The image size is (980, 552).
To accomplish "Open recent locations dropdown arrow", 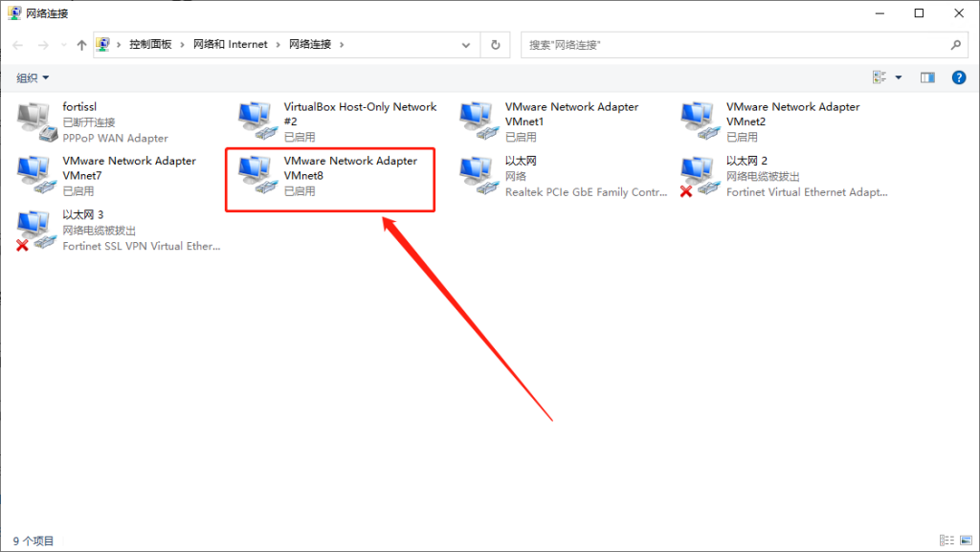I will coord(64,45).
